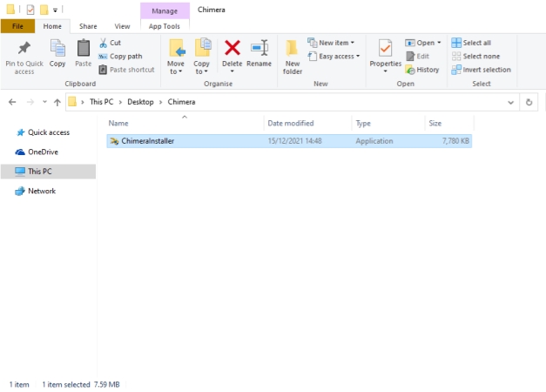The height and width of the screenshot is (392, 546).
Task: Click the Application type cell
Action: click(x=374, y=141)
